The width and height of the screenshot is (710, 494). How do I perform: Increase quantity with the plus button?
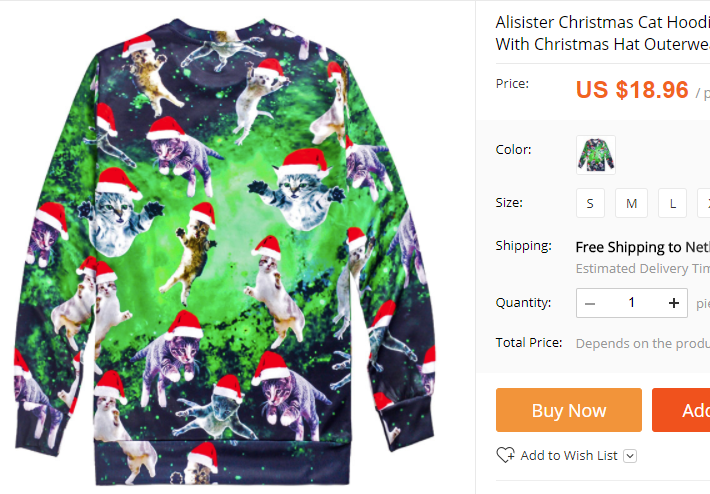click(x=674, y=303)
